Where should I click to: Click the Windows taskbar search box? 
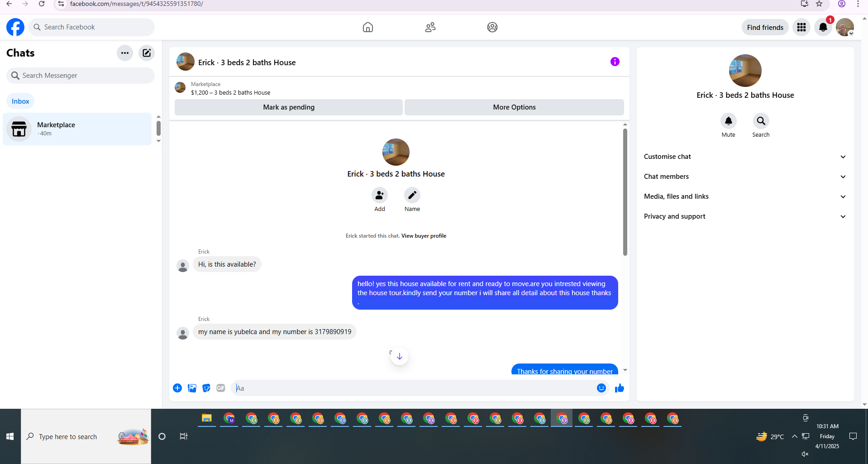(86, 436)
